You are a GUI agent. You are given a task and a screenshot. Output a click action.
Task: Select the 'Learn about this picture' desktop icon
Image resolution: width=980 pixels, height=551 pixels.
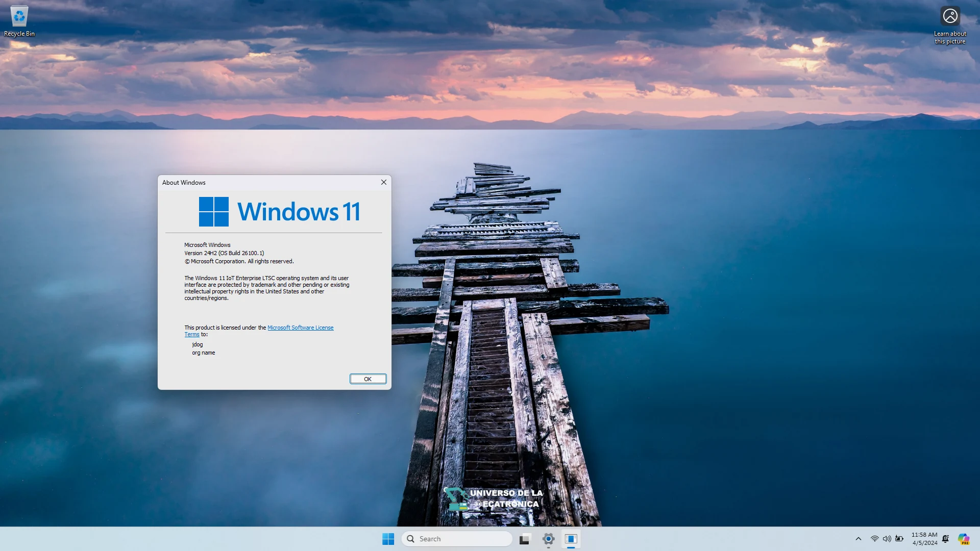click(949, 16)
